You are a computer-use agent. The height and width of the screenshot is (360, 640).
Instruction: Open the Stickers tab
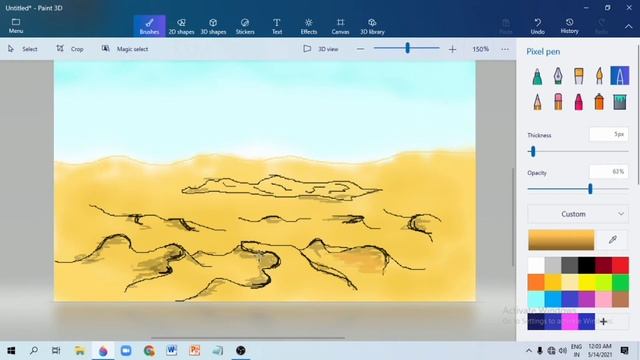[245, 26]
